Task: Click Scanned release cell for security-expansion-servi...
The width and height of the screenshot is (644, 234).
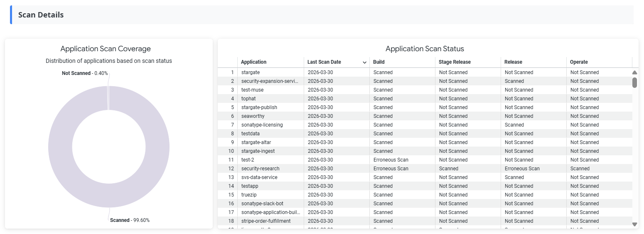Action: click(533, 81)
